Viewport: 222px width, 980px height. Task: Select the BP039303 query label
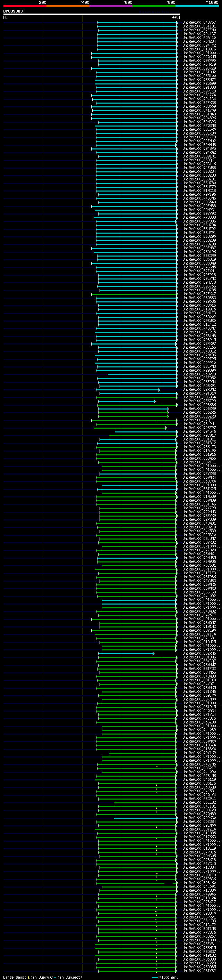click(13, 11)
